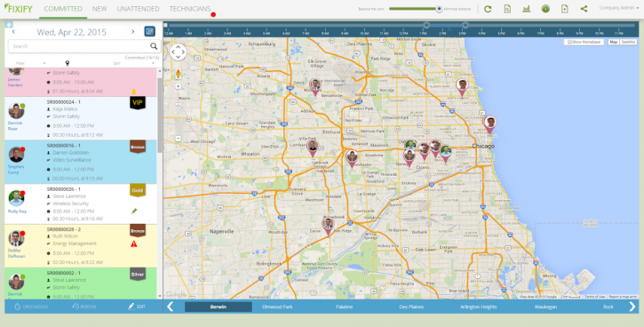Open the Sort dropdown

pos(133,63)
